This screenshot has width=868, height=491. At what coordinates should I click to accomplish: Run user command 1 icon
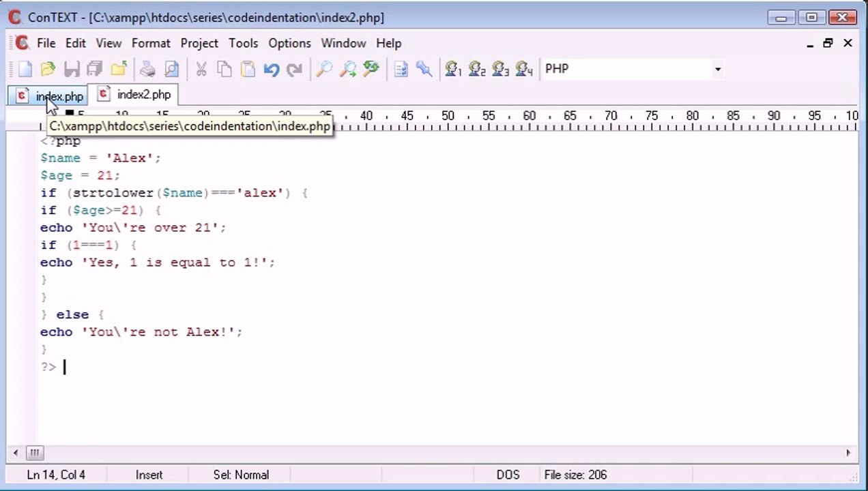click(x=453, y=69)
